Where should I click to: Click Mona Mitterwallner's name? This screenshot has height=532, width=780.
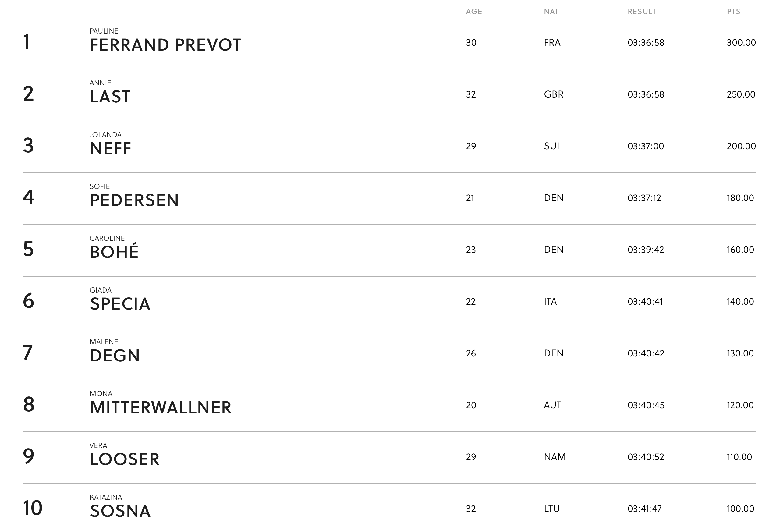click(x=161, y=407)
